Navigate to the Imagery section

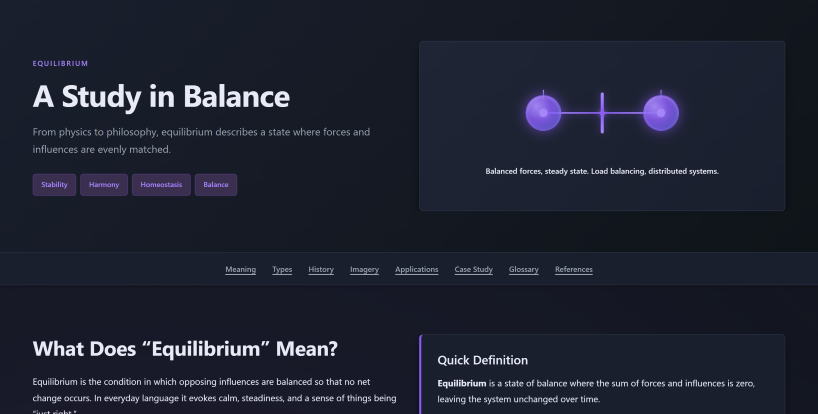point(364,270)
